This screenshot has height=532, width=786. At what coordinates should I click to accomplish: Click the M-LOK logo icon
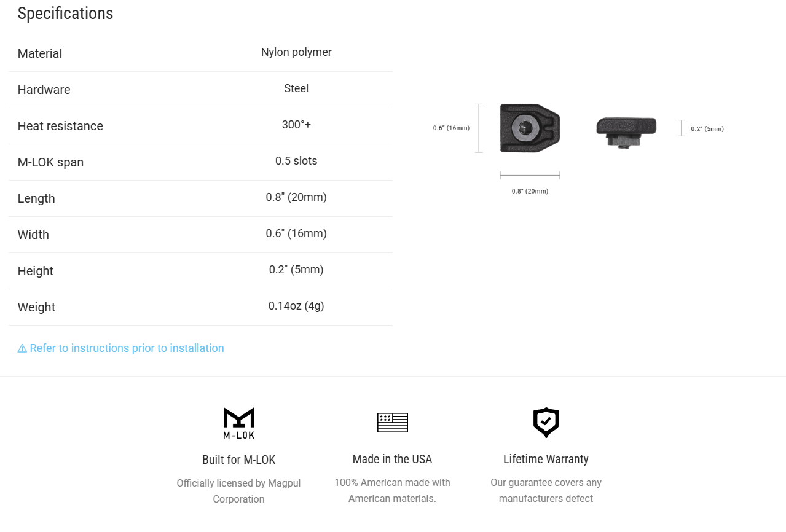point(238,423)
